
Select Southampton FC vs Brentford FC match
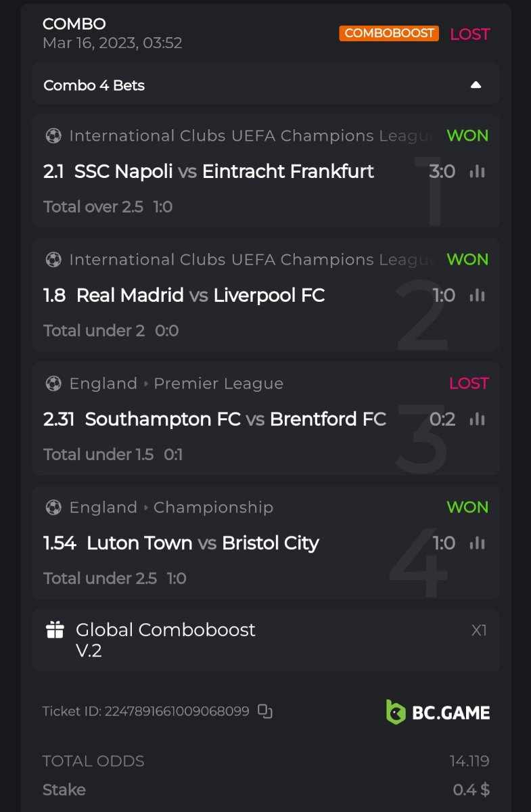pos(235,420)
